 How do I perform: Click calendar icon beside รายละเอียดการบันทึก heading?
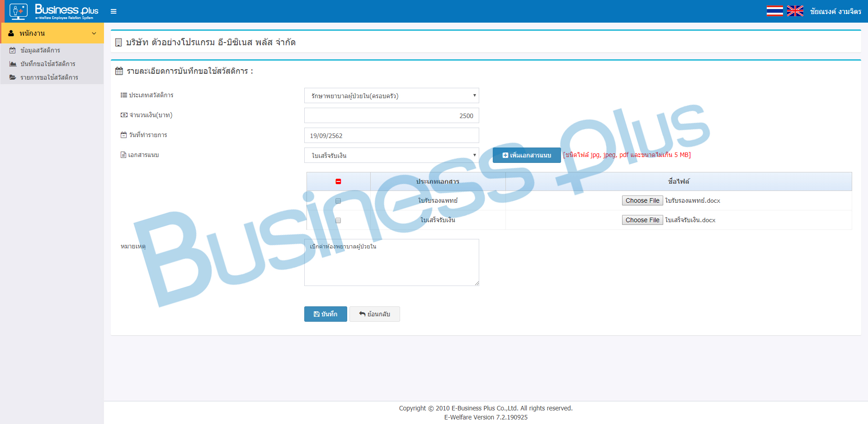tap(119, 71)
